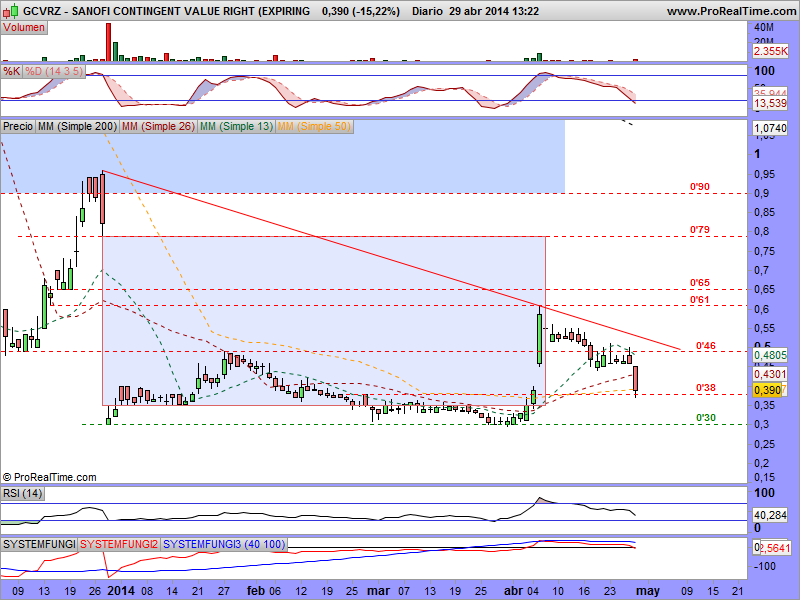Select the MM (Simple 26) indicator label
The width and height of the screenshot is (800, 600).
158,126
